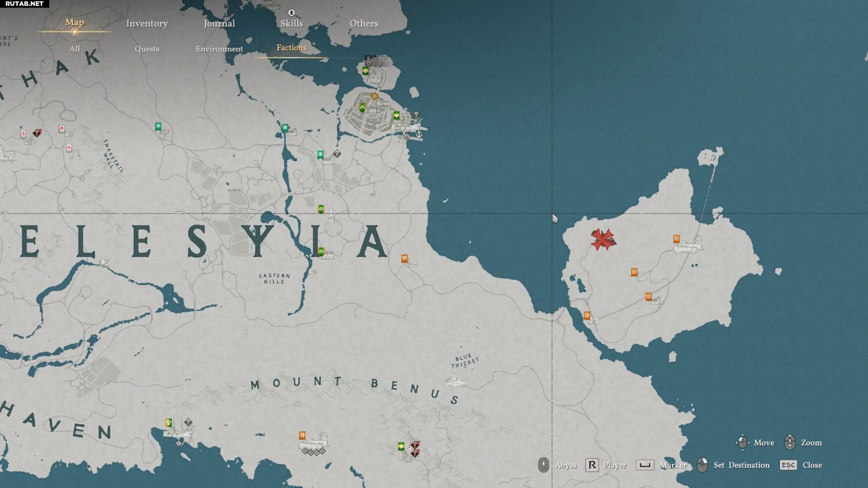Select the red crossed-swords marker on the eastern island
The width and height of the screenshot is (868, 488).
click(x=603, y=239)
